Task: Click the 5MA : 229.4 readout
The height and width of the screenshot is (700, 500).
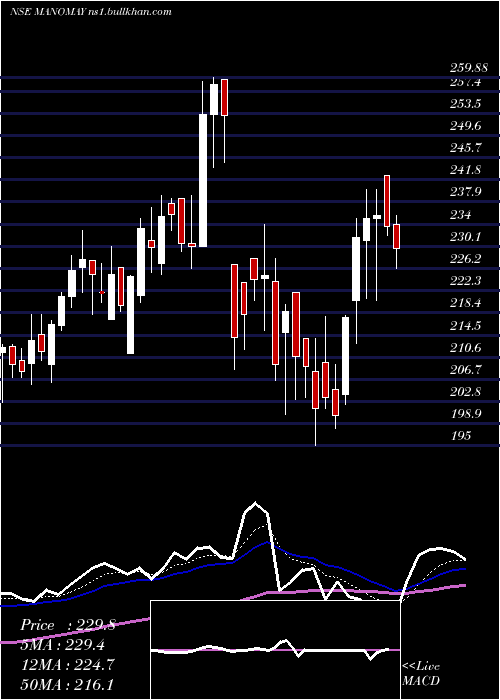Action: pyautogui.click(x=65, y=645)
